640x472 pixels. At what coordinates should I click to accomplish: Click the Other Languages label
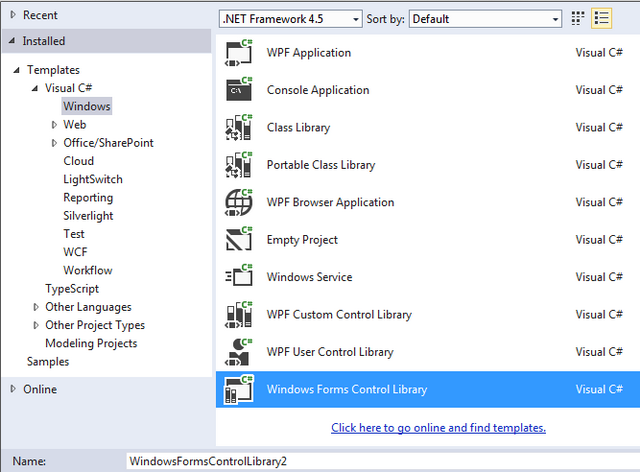88,307
